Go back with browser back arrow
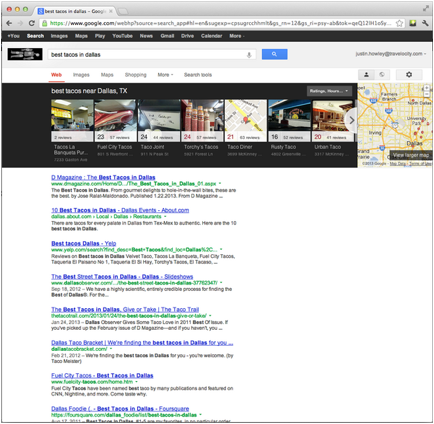This screenshot has width=434, height=424. point(9,23)
